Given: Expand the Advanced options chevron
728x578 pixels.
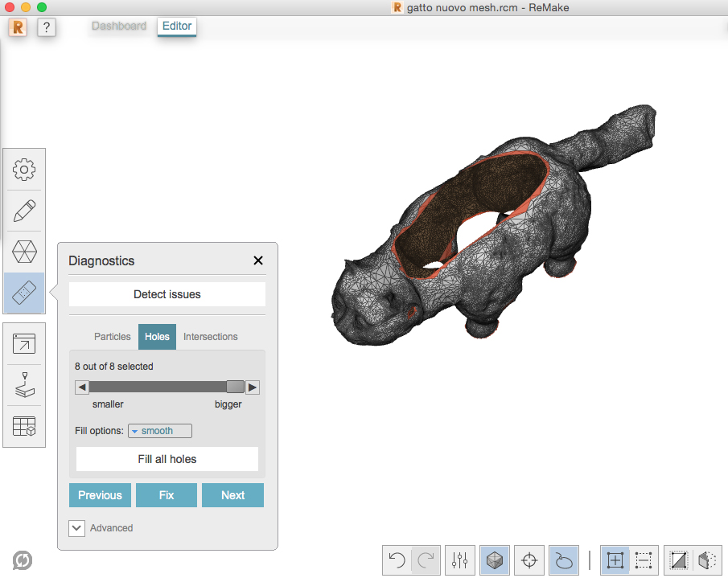Looking at the screenshot, I should click(76, 528).
